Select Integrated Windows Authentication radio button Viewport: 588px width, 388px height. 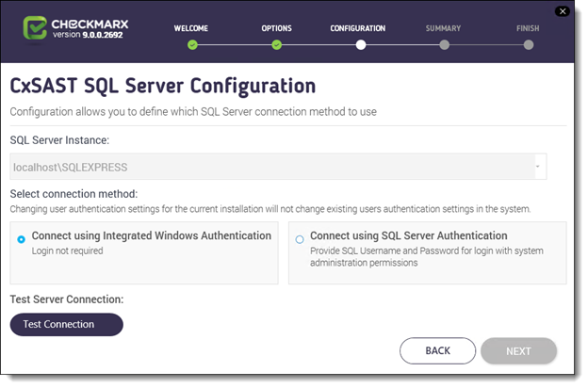click(x=22, y=239)
